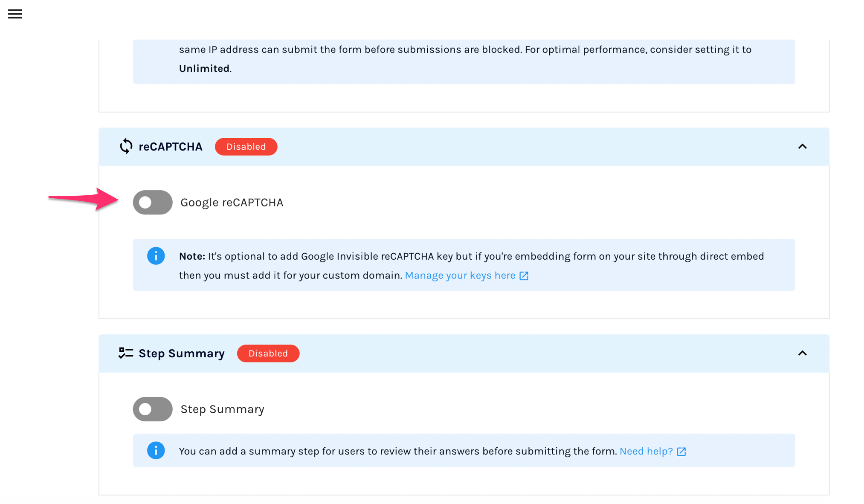The height and width of the screenshot is (504, 864).
Task: Click info icon in Step Summary note
Action: pos(156,450)
